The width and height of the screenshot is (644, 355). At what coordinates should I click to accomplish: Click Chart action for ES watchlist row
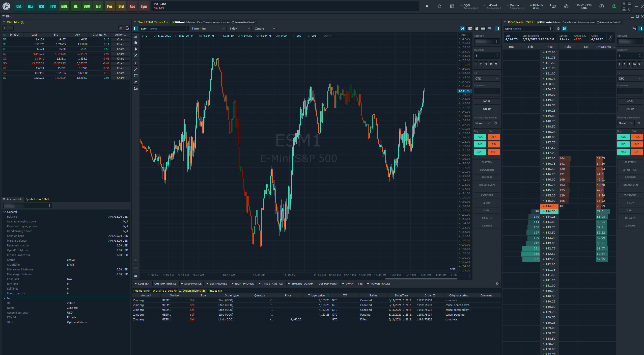(120, 54)
